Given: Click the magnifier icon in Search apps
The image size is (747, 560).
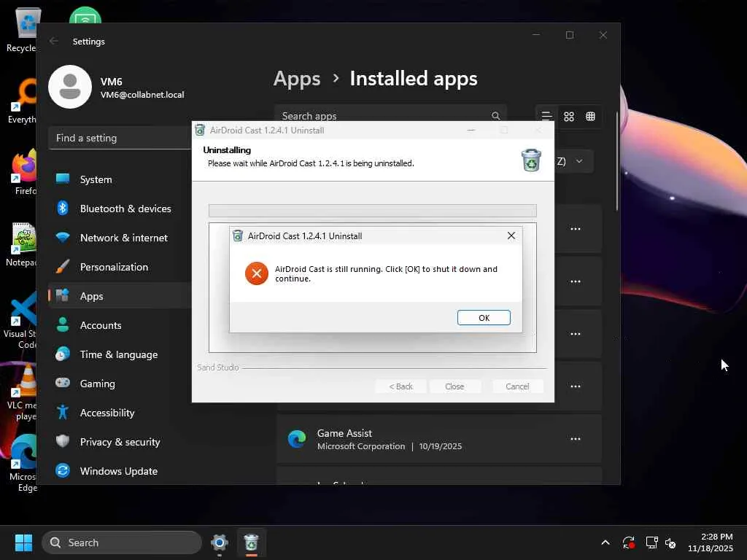Looking at the screenshot, I should (495, 116).
